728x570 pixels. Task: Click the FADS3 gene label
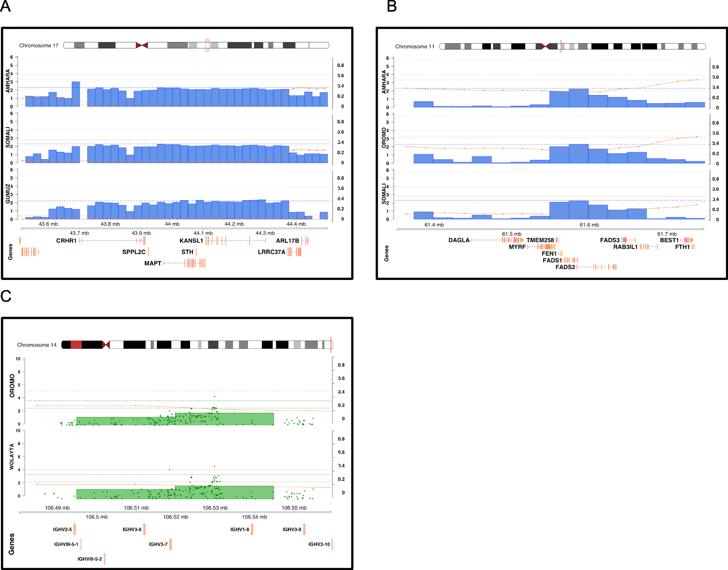tap(610, 240)
